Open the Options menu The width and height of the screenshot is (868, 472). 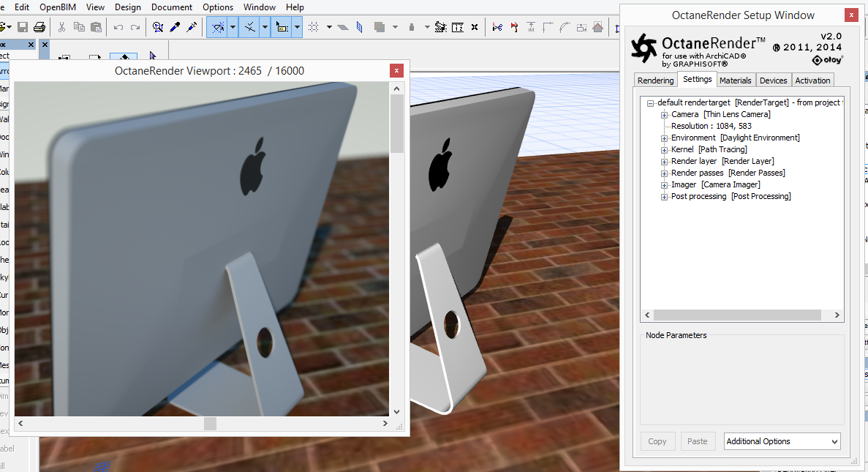[x=218, y=7]
